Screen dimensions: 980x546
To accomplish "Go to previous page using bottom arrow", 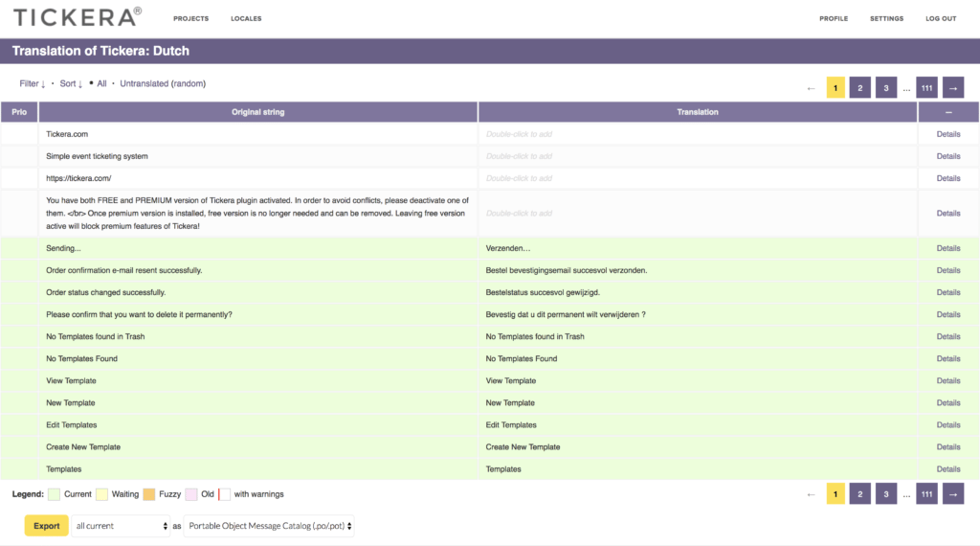I will [811, 494].
